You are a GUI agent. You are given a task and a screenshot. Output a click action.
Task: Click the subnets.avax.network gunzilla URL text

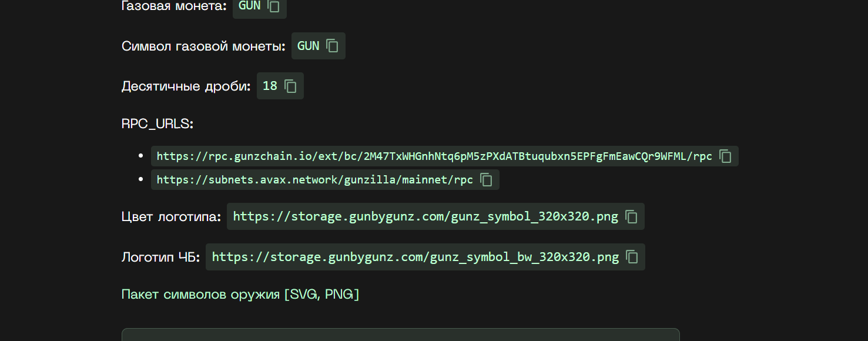pos(315,180)
